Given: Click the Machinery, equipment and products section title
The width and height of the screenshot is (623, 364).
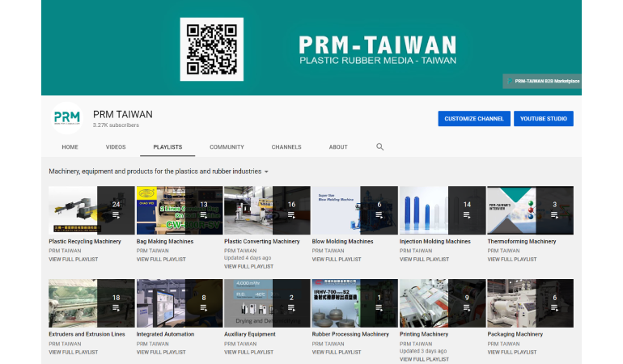Looking at the screenshot, I should tap(155, 171).
